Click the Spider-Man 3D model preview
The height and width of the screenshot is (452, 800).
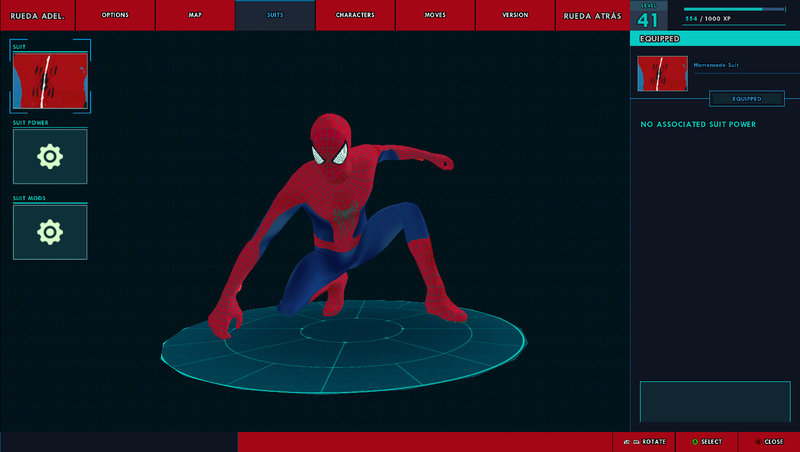(338, 227)
